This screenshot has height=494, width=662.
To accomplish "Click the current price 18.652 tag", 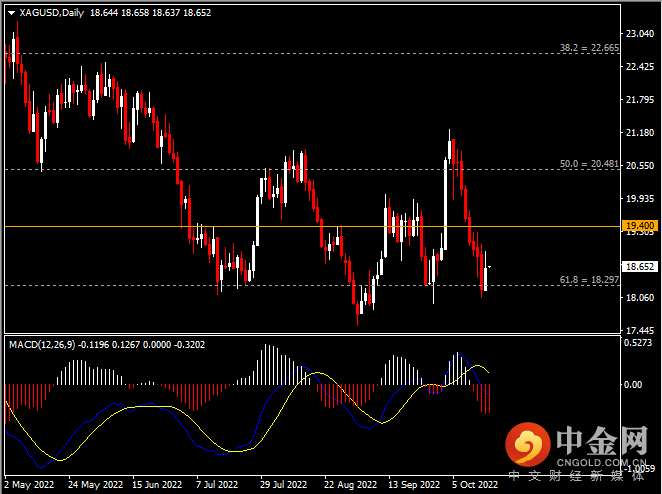I will [x=640, y=266].
